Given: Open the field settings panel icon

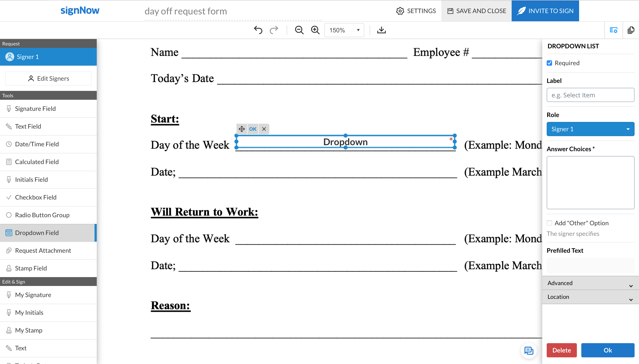Looking at the screenshot, I should pyautogui.click(x=613, y=30).
